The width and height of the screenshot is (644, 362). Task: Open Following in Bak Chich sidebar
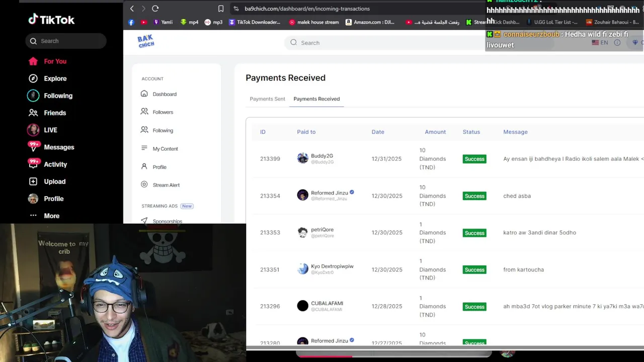(x=157, y=130)
